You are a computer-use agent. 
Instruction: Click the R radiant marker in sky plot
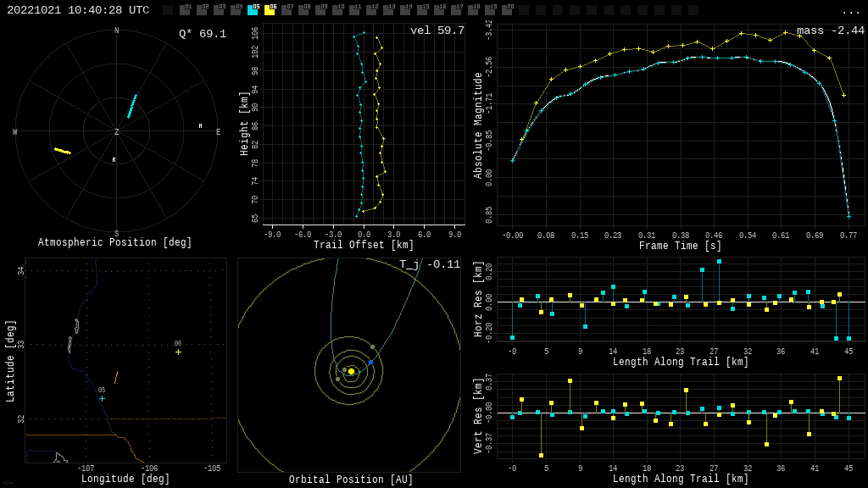(114, 159)
